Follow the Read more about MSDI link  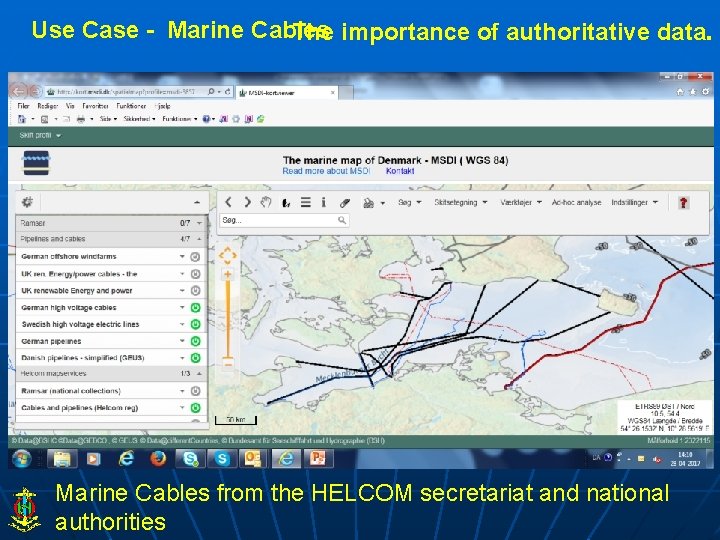pos(326,171)
